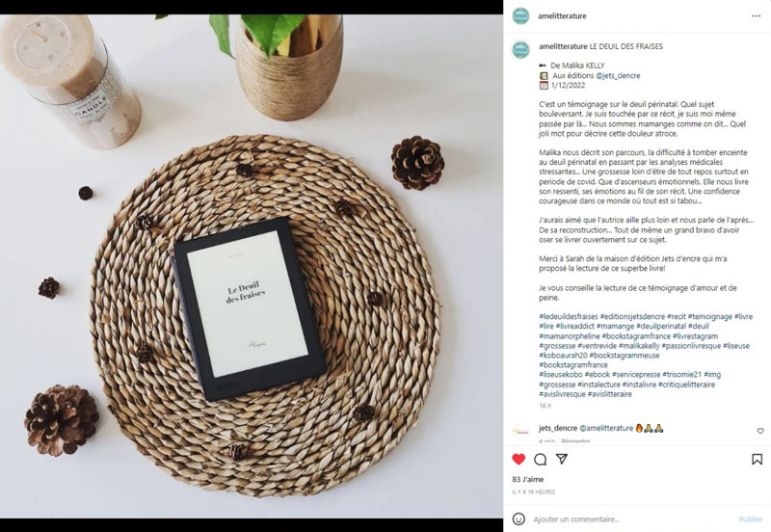The width and height of the screenshot is (771, 532).
Task: Click the amelitterature avatar beside the caption
Action: point(520,50)
